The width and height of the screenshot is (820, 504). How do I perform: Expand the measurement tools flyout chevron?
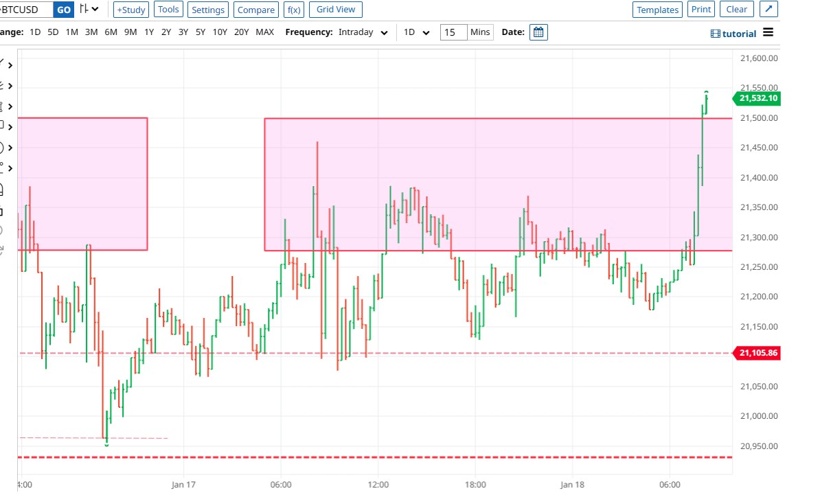pos(10,106)
